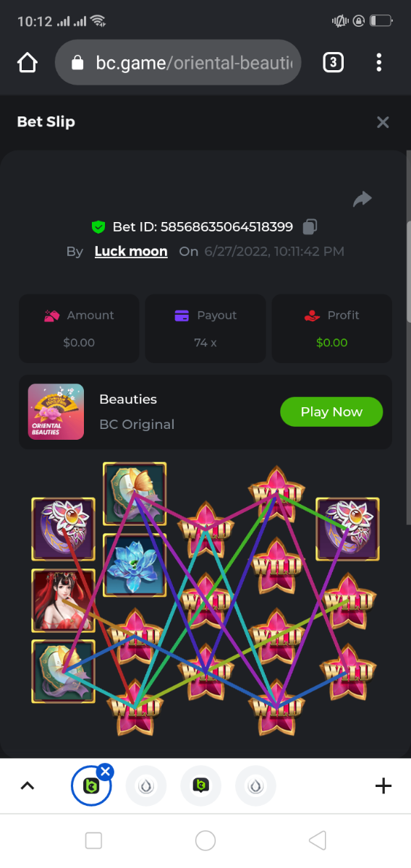Tap the Android back navigation triangle

click(318, 841)
